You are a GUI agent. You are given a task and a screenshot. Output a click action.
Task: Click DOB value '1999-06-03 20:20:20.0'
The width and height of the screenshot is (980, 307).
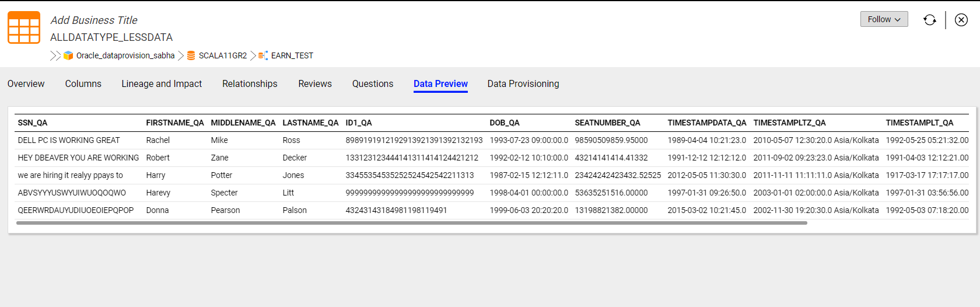pos(529,210)
